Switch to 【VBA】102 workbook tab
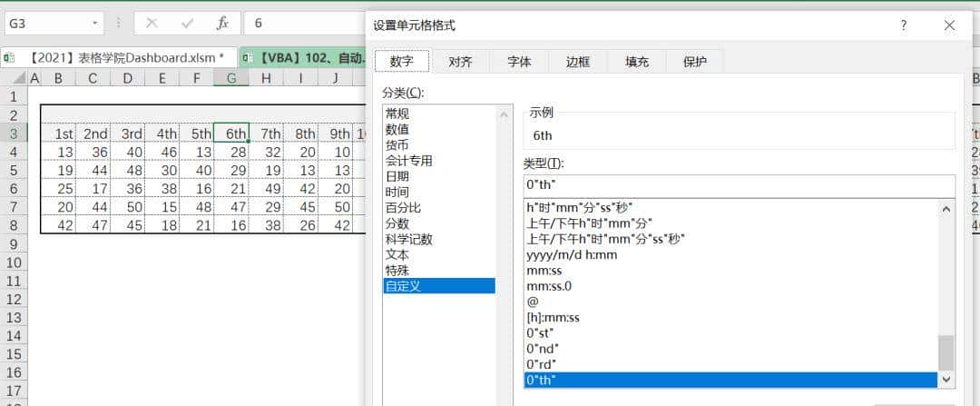 point(302,58)
